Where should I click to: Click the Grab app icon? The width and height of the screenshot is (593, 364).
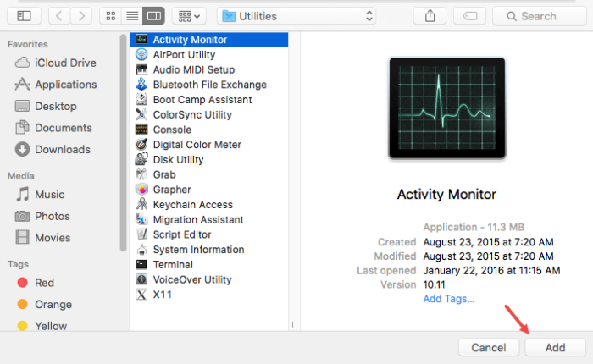tap(141, 174)
